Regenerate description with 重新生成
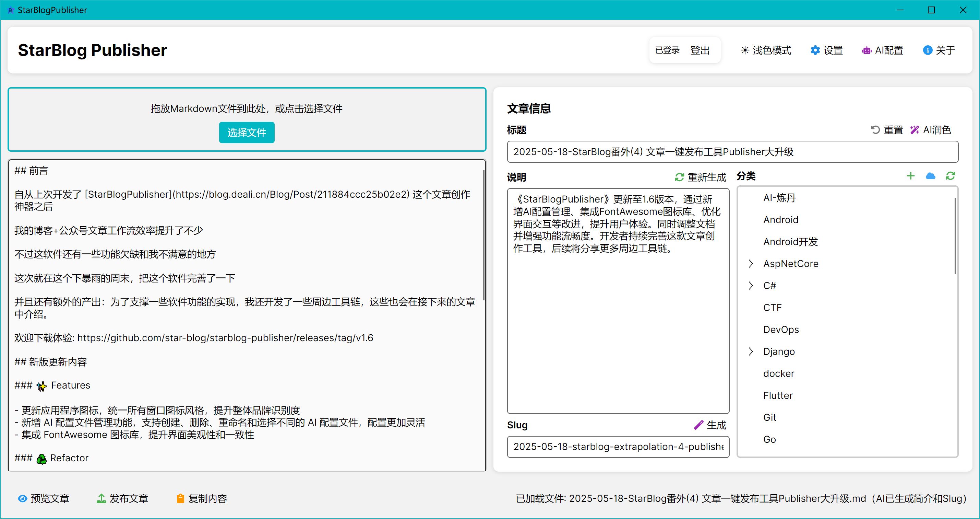Image resolution: width=980 pixels, height=519 pixels. 701,177
